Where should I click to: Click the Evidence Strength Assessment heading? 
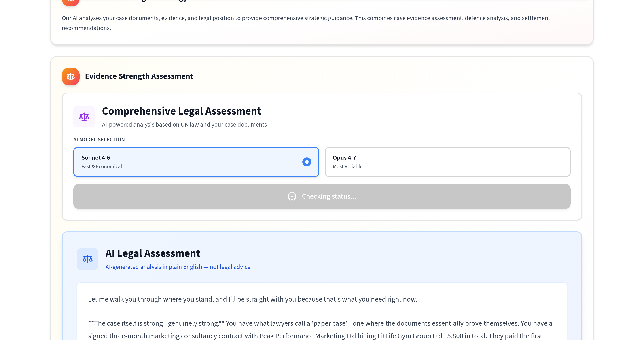[x=139, y=76]
